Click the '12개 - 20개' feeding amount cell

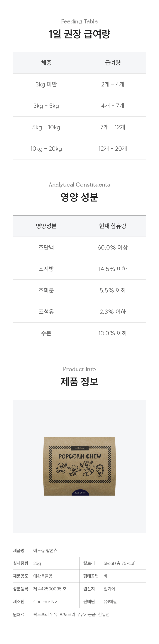point(113,149)
